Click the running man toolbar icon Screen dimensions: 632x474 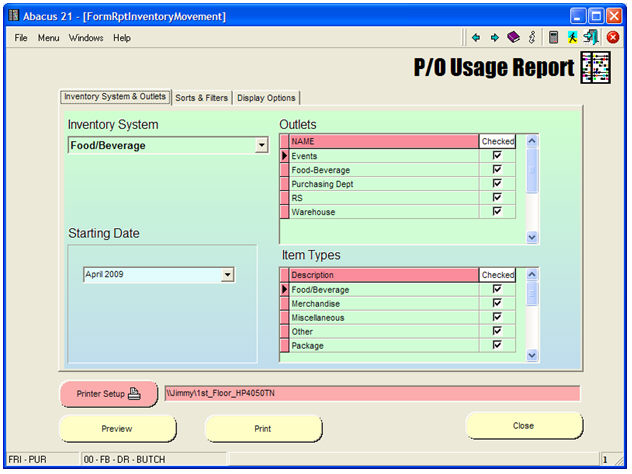[572, 38]
